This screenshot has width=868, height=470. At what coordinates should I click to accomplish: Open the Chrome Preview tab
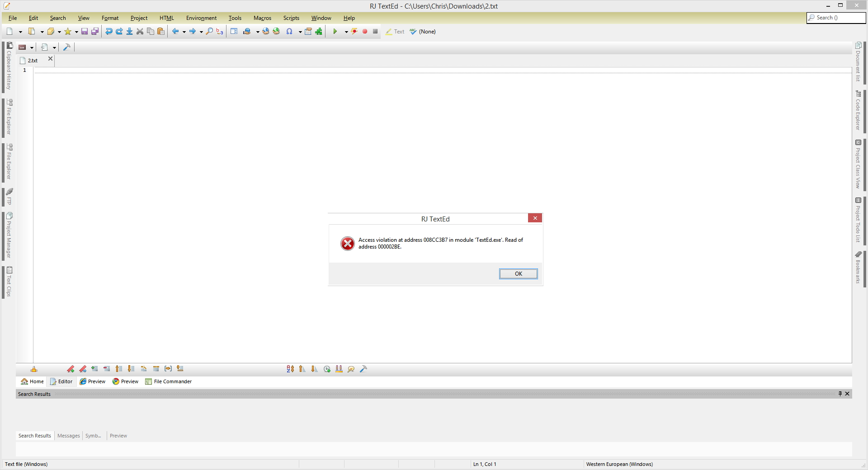click(x=125, y=381)
